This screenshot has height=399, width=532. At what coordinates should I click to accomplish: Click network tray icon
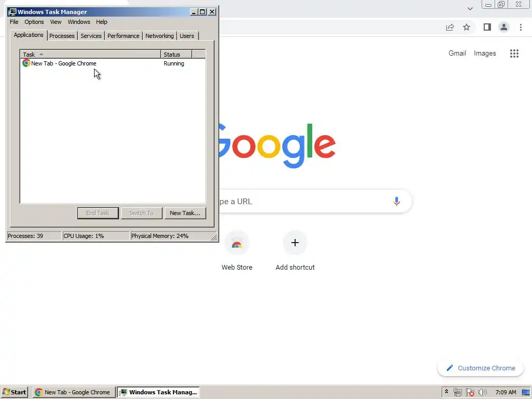(x=457, y=392)
